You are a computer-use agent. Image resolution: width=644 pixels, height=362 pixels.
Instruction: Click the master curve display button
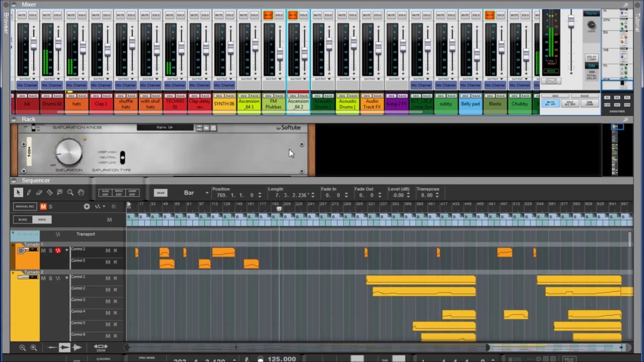[551, 81]
